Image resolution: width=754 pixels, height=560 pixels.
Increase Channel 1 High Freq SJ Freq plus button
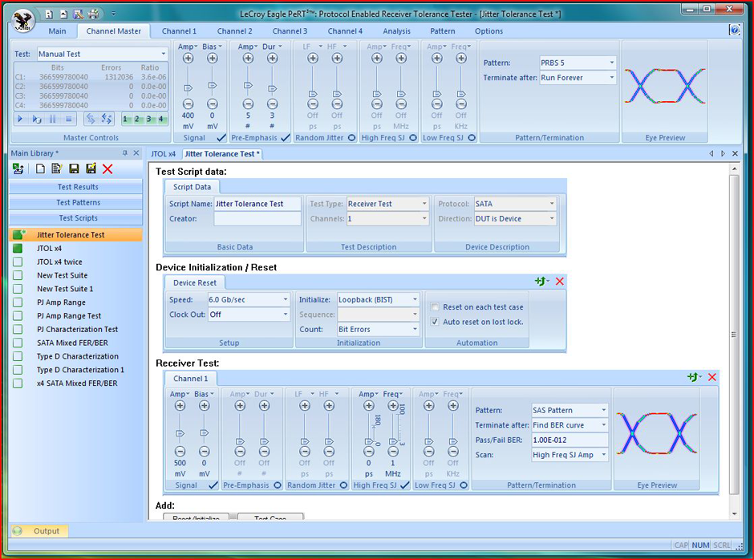(x=393, y=406)
